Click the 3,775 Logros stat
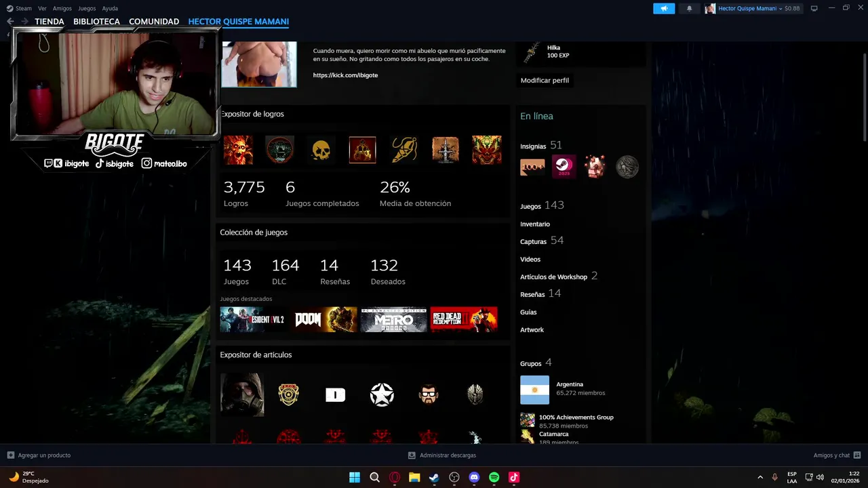868x488 pixels. pos(244,193)
